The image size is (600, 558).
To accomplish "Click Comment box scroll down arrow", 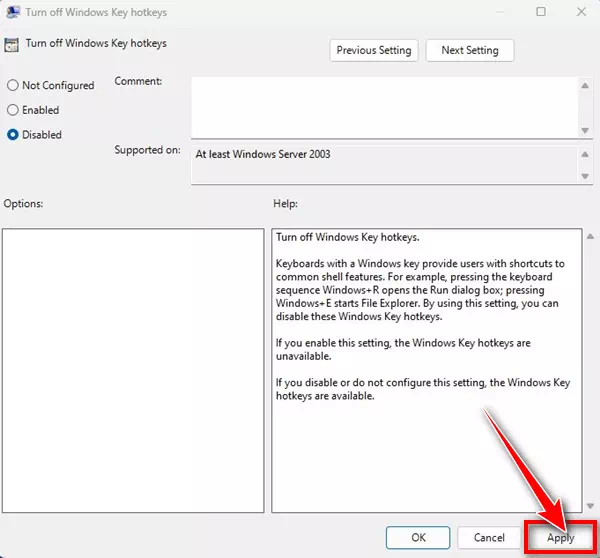I will (585, 131).
